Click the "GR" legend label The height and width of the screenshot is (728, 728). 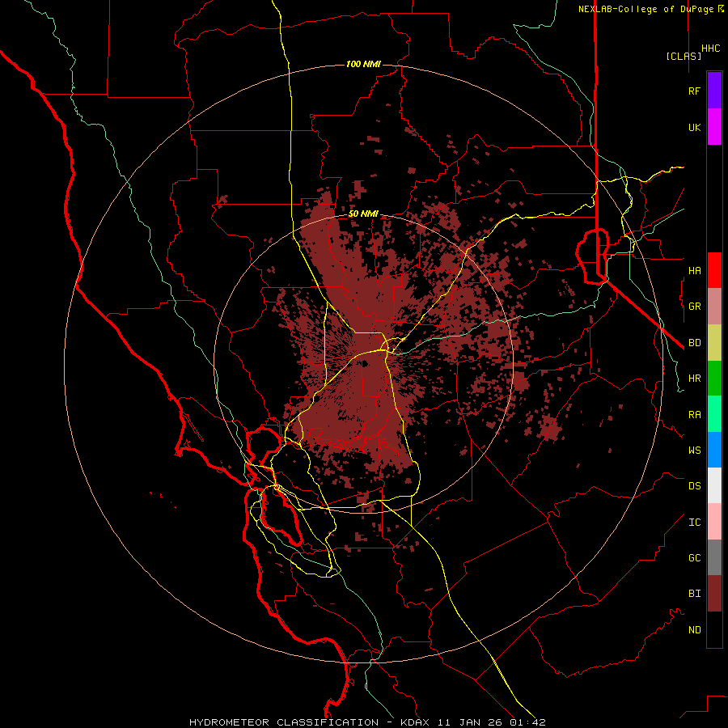point(694,307)
